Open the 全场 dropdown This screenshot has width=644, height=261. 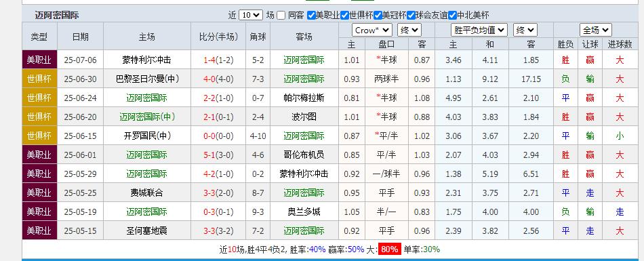[x=596, y=30]
